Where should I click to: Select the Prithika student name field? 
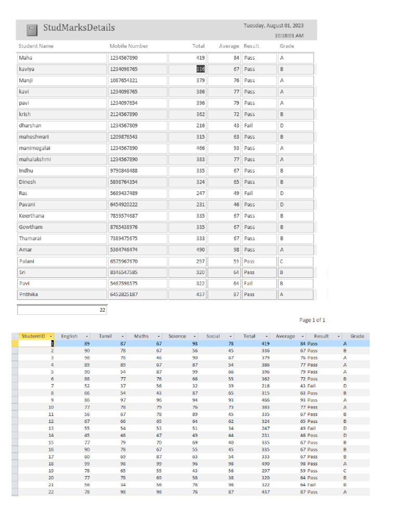pos(62,295)
